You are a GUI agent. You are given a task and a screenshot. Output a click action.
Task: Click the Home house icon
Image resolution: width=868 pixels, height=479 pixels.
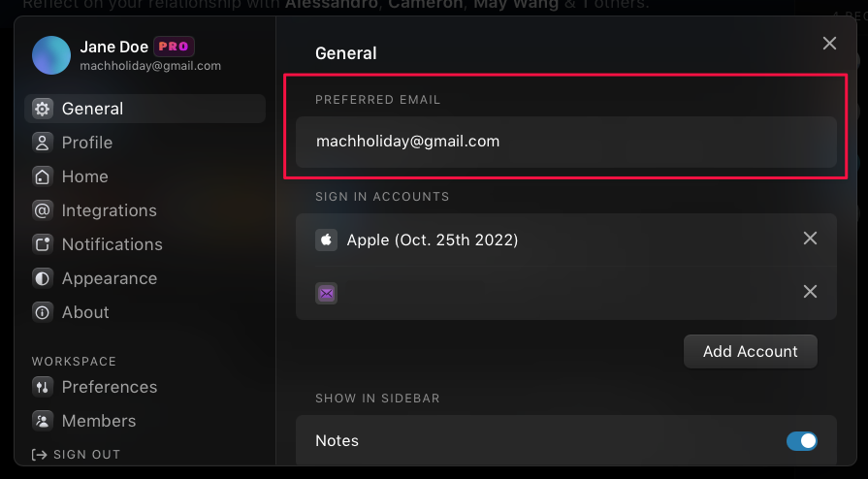42,176
